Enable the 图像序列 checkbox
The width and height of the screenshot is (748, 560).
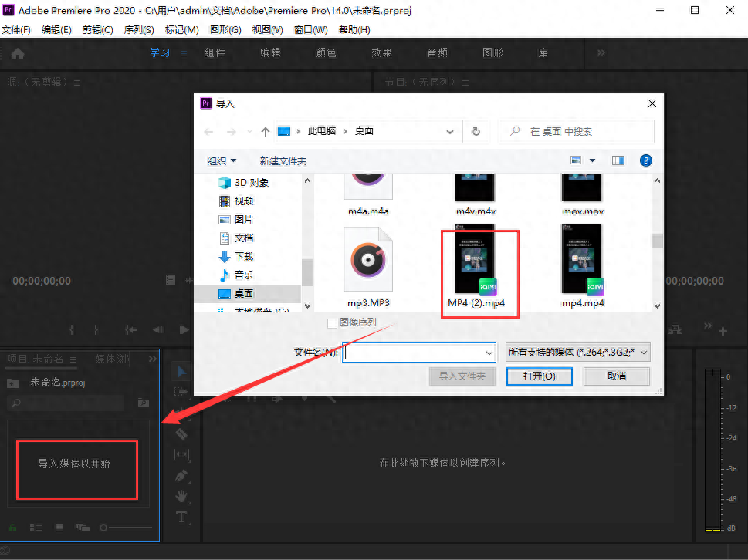332,323
